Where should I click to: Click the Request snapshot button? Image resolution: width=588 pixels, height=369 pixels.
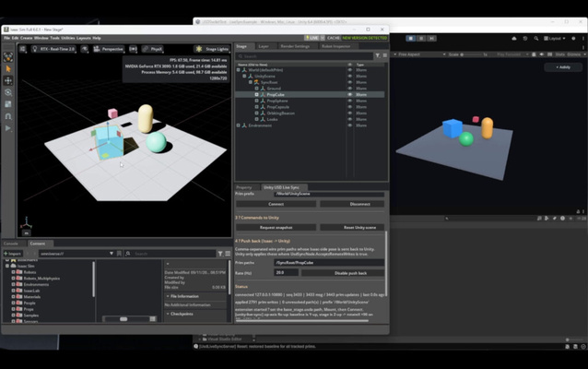(x=276, y=227)
